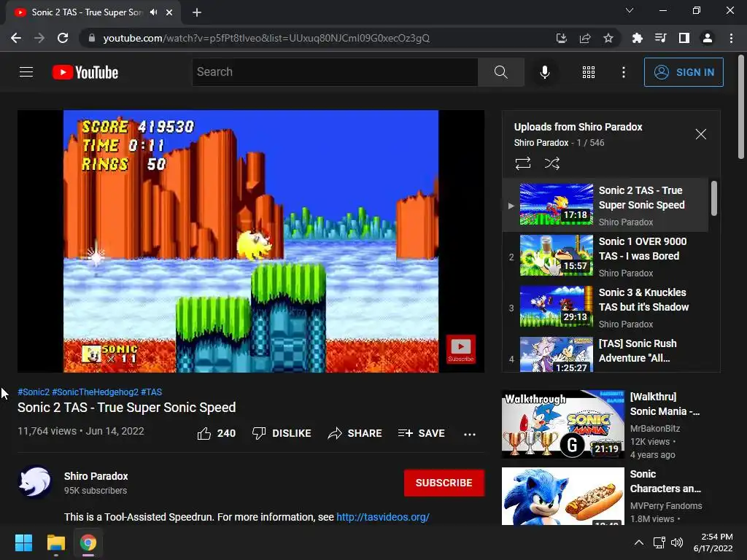747x560 pixels.
Task: Open the Windows Start menu
Action: point(23,542)
